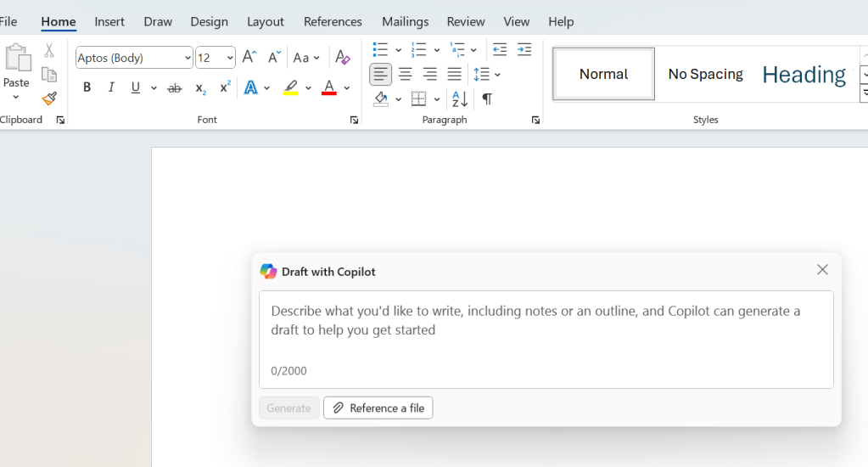Open the File tab
The width and height of the screenshot is (868, 467).
click(8, 21)
